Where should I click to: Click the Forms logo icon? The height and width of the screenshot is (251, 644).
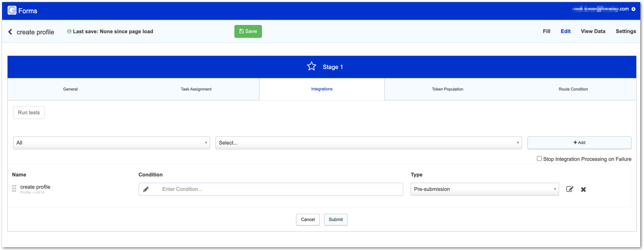pyautogui.click(x=12, y=10)
